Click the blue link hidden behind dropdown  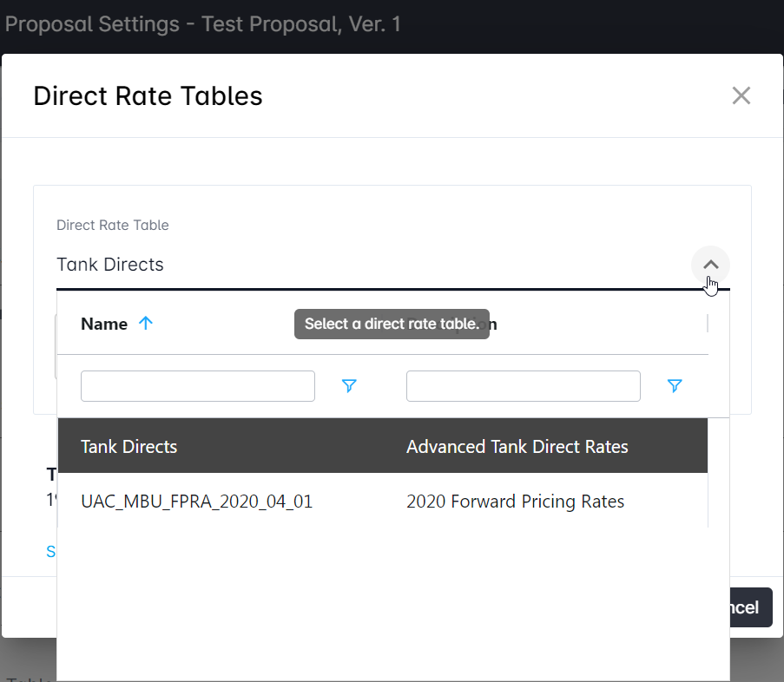coord(50,551)
